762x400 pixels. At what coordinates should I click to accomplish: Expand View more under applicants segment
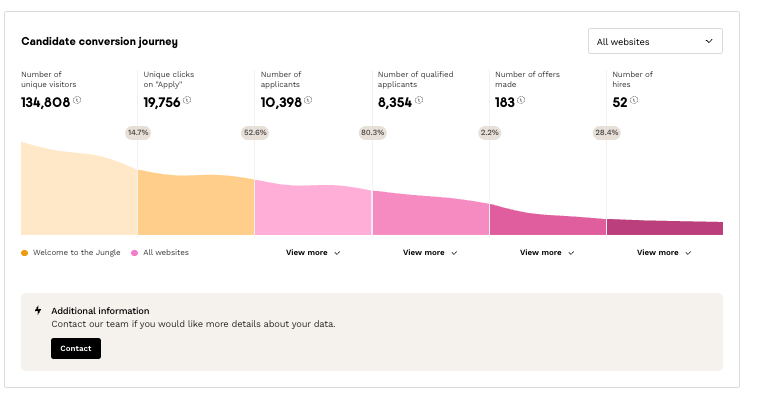point(313,253)
